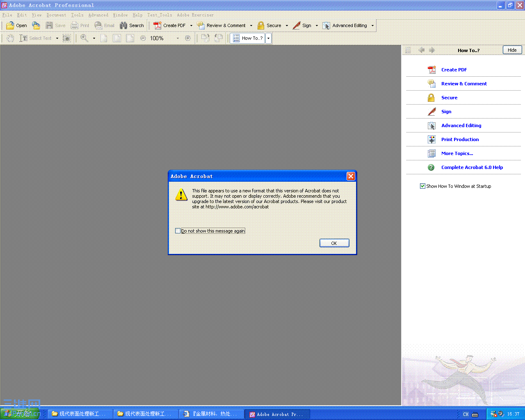Open the Tools menu

click(77, 15)
